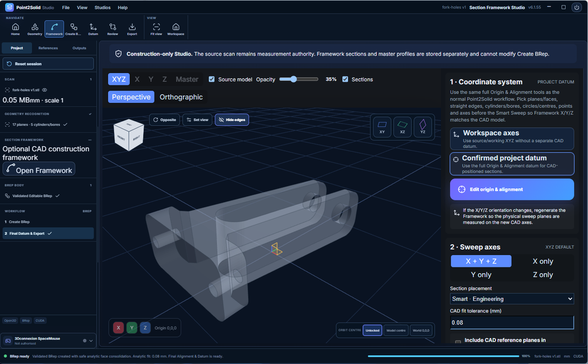Screen dimensions: 588x364
Task: Open the Section placement dropdown
Action: click(x=512, y=299)
